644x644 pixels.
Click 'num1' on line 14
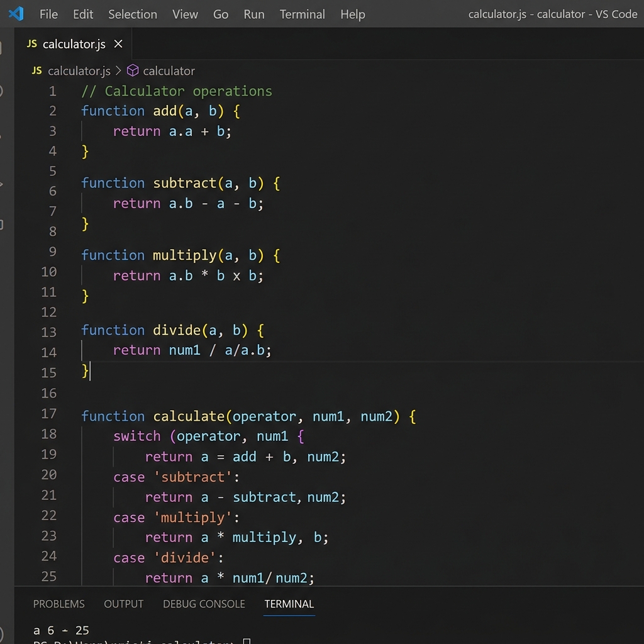(185, 350)
